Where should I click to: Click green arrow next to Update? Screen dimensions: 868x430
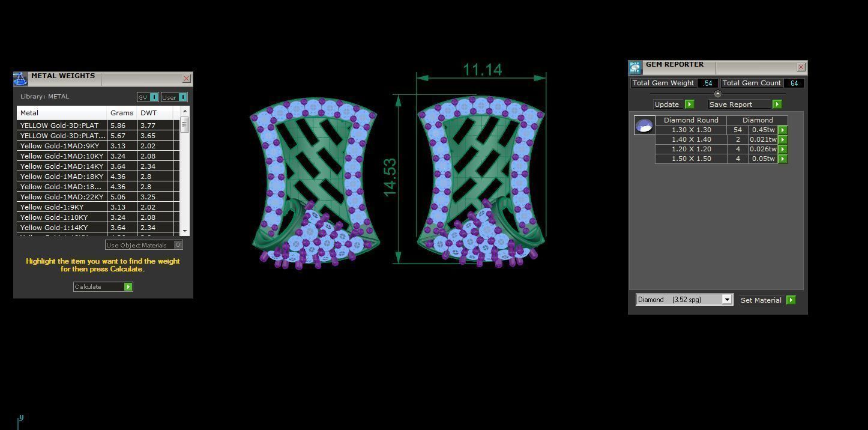tap(689, 104)
